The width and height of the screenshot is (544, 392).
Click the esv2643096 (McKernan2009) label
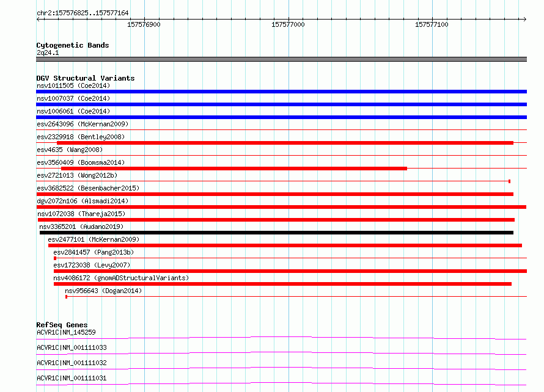83,124
